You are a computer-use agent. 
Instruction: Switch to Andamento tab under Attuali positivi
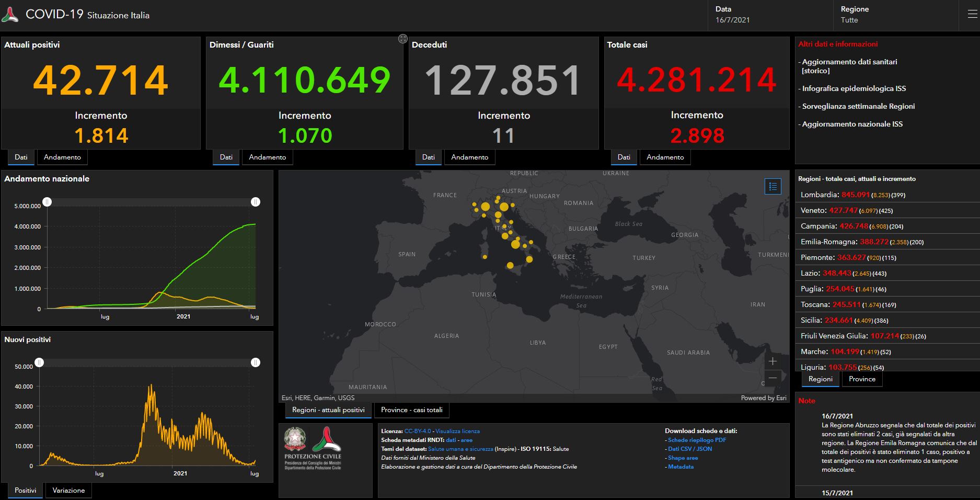click(62, 157)
